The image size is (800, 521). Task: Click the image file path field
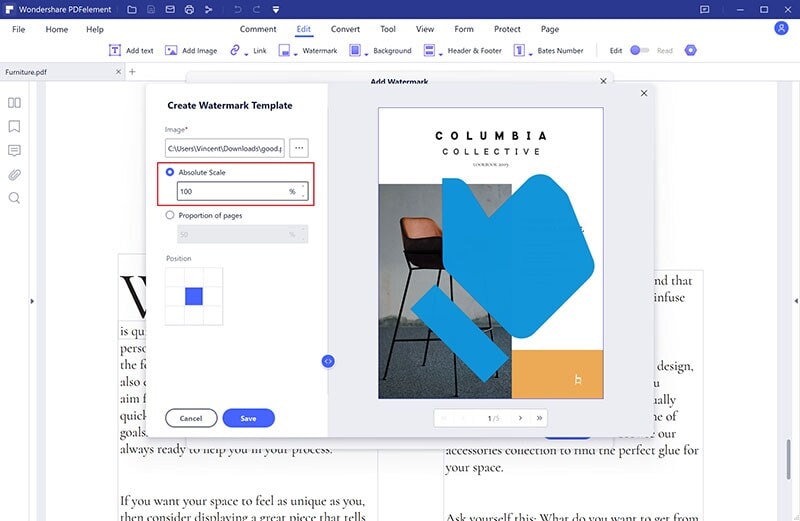[224, 148]
